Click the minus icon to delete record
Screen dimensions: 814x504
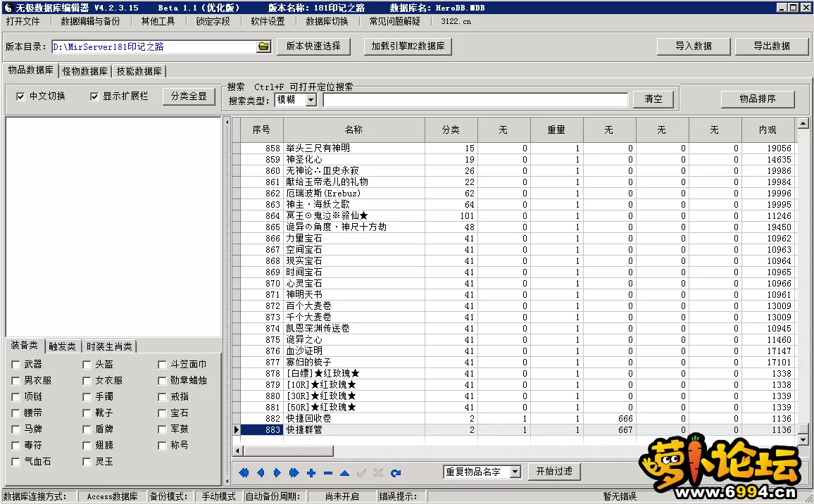[327, 473]
